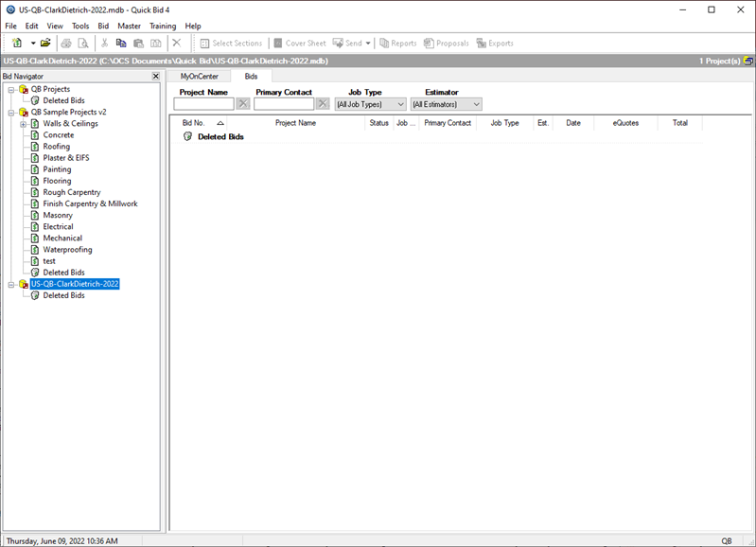Screen dimensions: 756x547
Task: Open the Edit menu
Action: pyautogui.click(x=32, y=26)
